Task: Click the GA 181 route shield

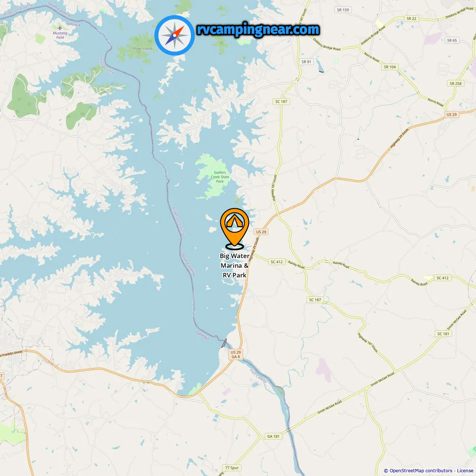Action: (x=273, y=436)
